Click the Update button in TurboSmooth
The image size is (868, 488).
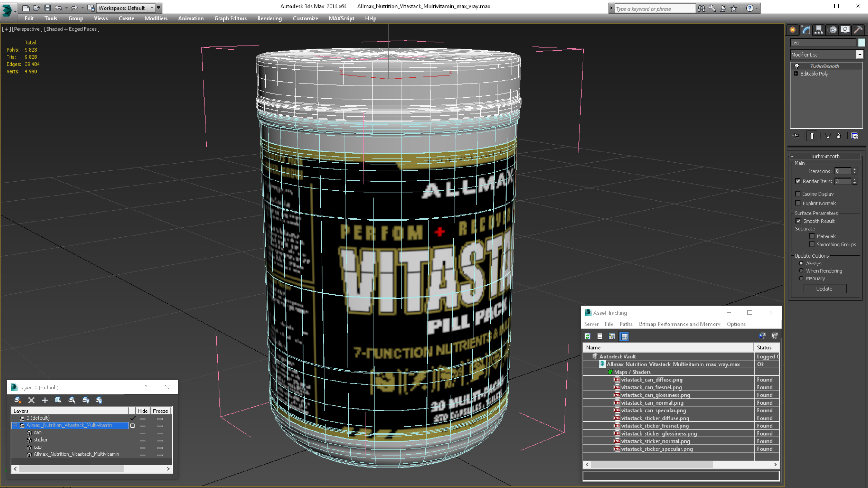point(824,289)
